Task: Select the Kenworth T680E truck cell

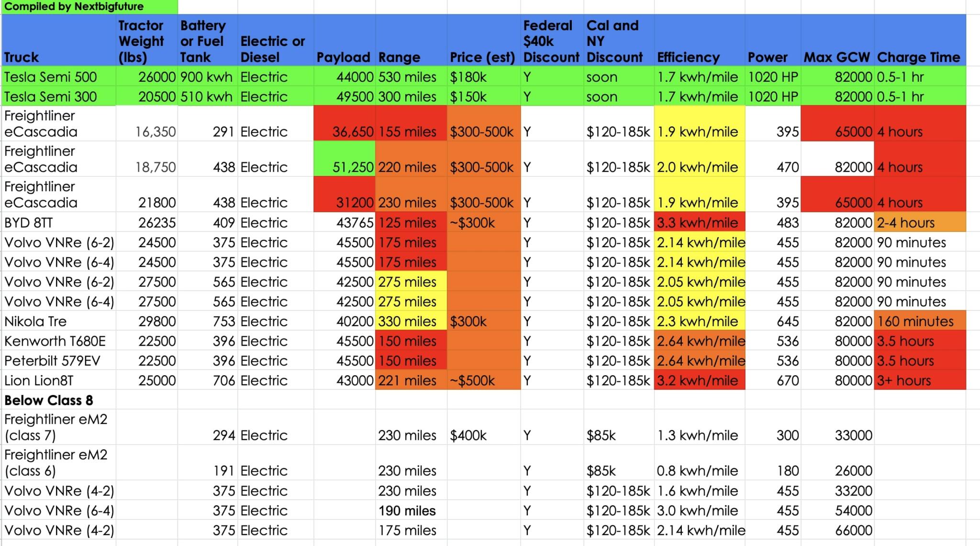Action: point(58,341)
